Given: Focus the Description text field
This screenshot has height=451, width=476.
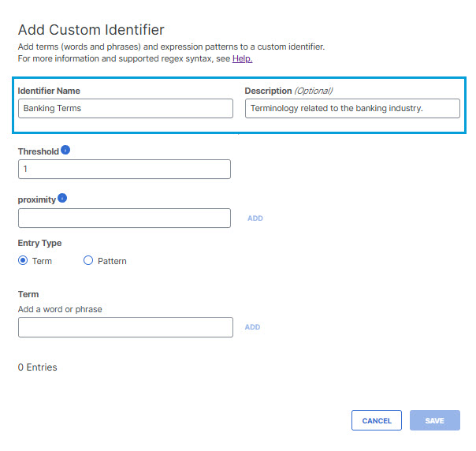Looking at the screenshot, I should (352, 109).
